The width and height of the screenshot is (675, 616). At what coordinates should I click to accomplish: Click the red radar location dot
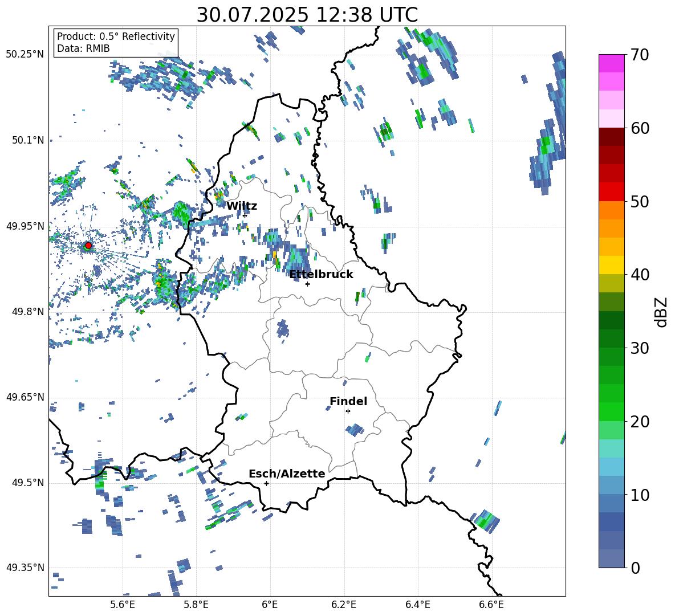tap(88, 246)
